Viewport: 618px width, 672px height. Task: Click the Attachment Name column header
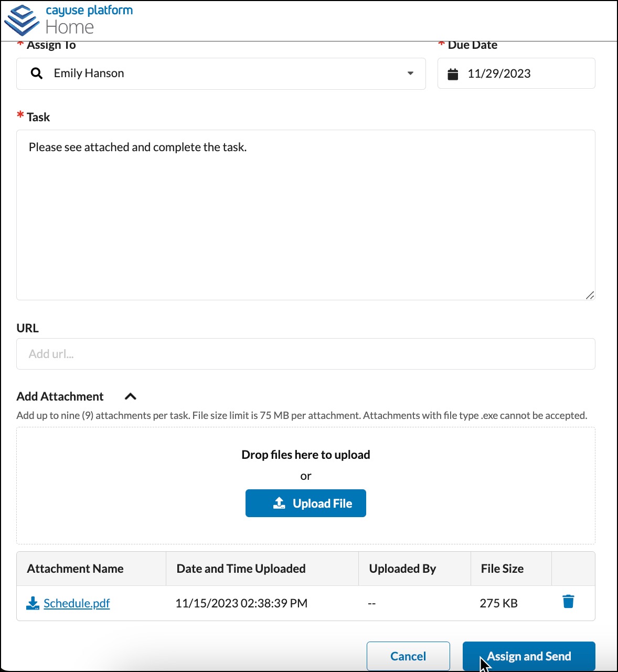pos(75,569)
